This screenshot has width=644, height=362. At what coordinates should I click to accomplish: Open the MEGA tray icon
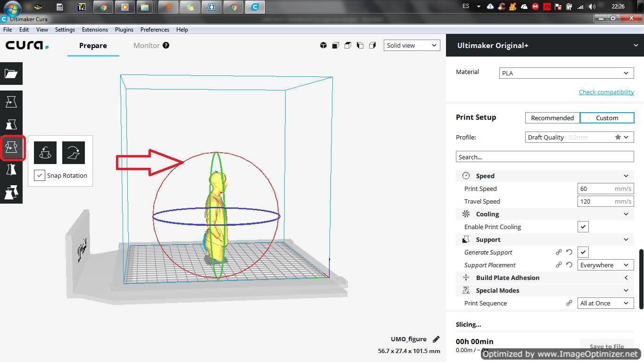[x=535, y=7]
